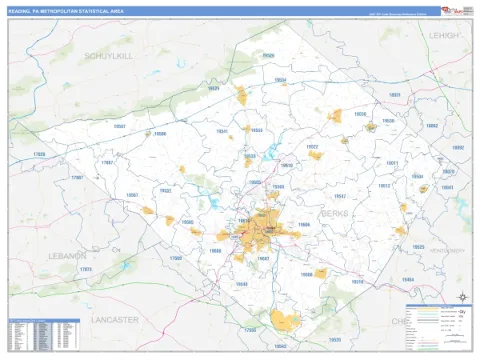Click ZIP code label 19507
Screen dimensions: 480x360
[120, 126]
